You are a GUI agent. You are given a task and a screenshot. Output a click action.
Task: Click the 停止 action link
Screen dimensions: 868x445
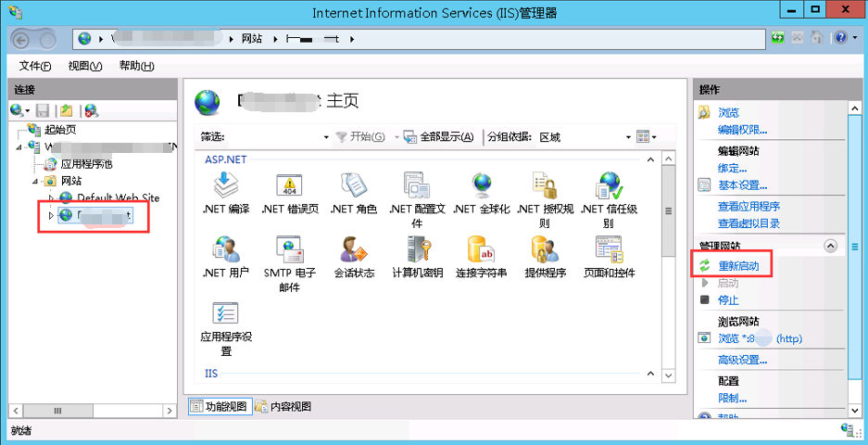point(728,300)
